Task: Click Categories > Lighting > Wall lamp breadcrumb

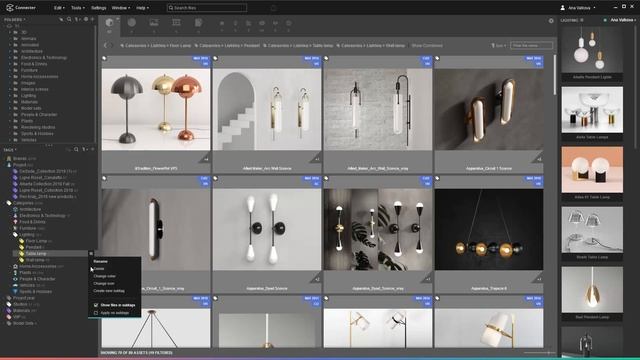Action: click(x=371, y=46)
